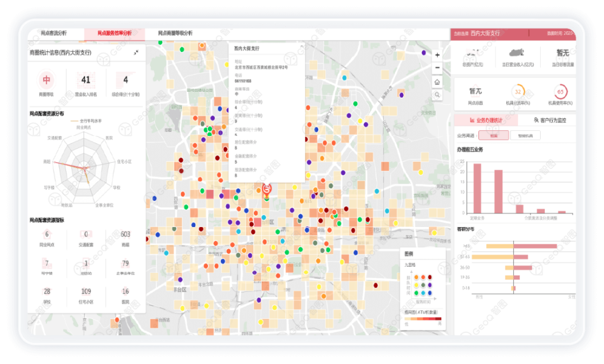Viewport: 604px width, 364px height.
Task: Select the 柜面 business channel option
Action: pos(493,135)
